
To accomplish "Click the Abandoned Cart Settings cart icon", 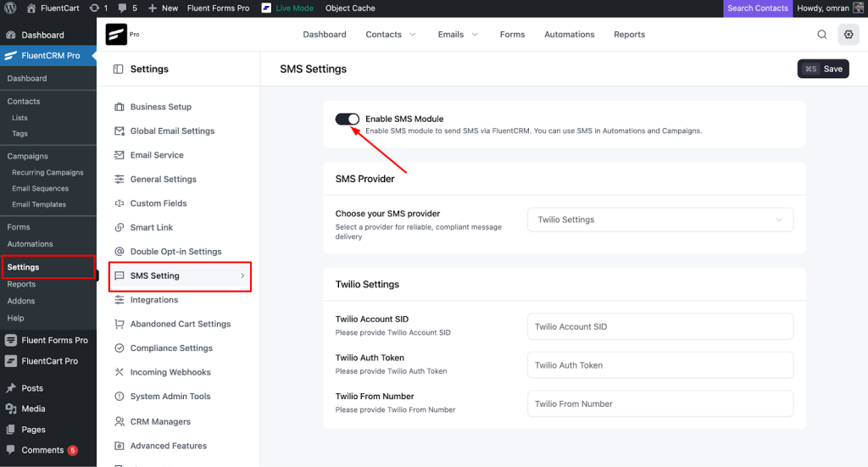I will click(120, 324).
